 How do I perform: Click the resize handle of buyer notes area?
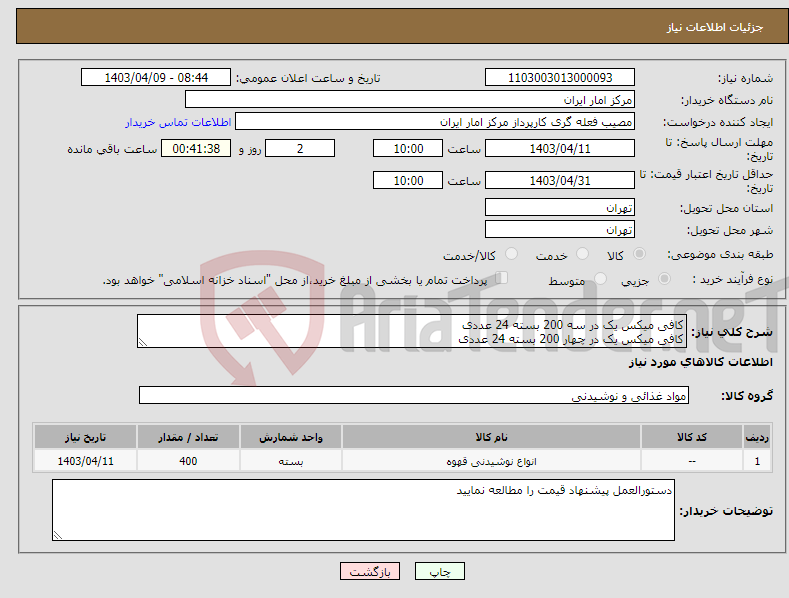(58, 535)
